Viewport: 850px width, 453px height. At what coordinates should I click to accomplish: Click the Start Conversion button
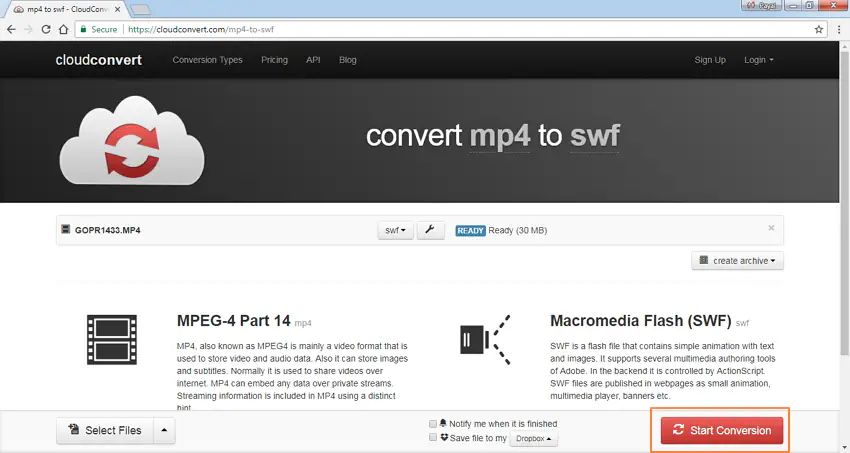pyautogui.click(x=722, y=430)
